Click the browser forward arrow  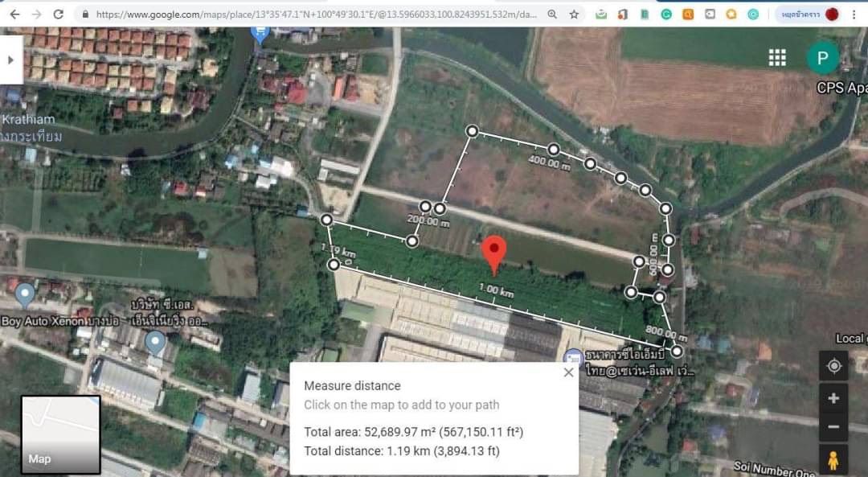point(36,14)
